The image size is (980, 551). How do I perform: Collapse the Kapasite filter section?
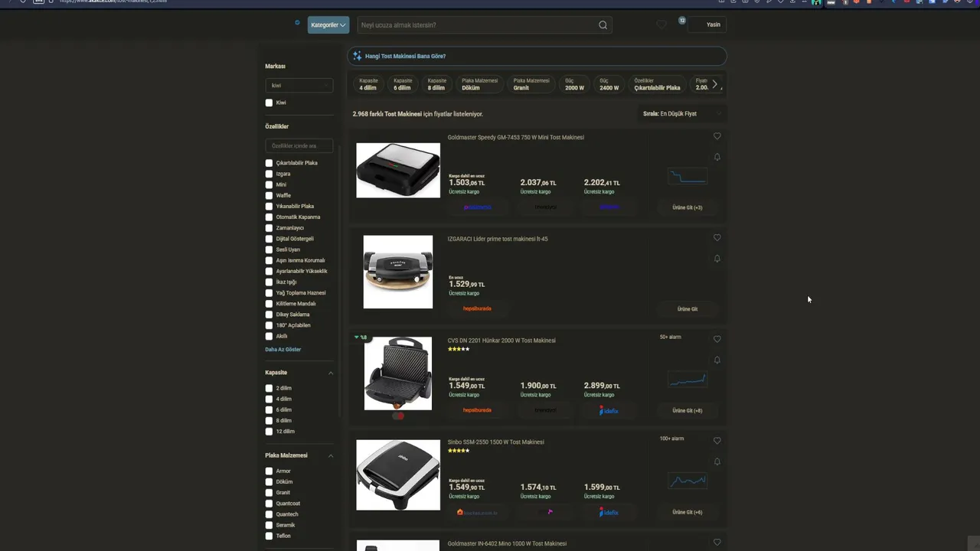coord(331,373)
